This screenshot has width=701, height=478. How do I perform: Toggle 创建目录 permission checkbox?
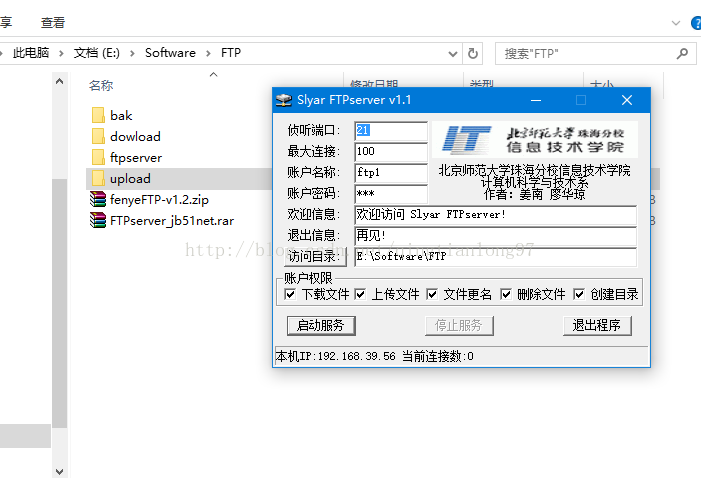[579, 294]
